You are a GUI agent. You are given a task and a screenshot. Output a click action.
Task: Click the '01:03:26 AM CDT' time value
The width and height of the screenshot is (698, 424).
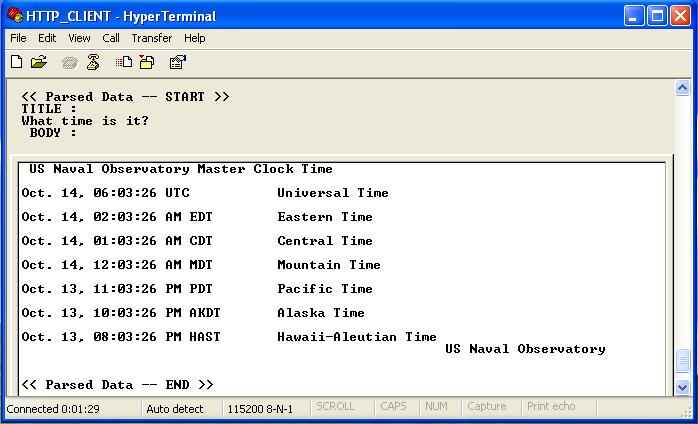pyautogui.click(x=153, y=241)
